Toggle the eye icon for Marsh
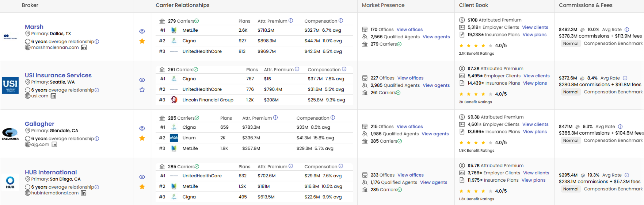The image size is (644, 205). pos(142,31)
